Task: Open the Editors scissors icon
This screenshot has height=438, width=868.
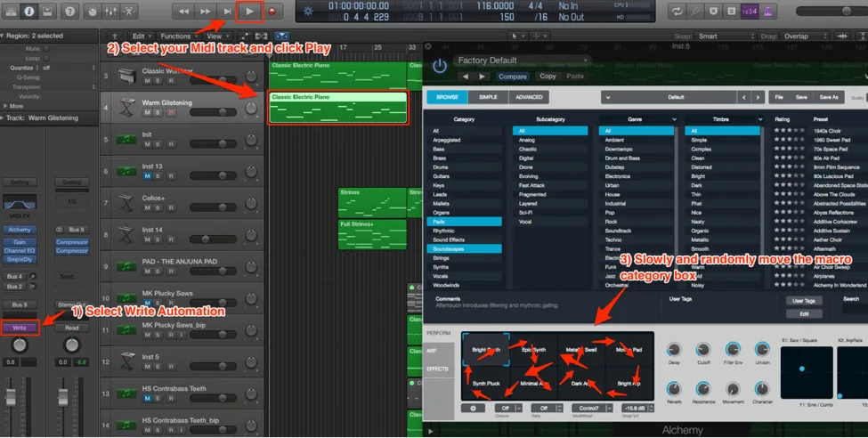Action: 129,11
